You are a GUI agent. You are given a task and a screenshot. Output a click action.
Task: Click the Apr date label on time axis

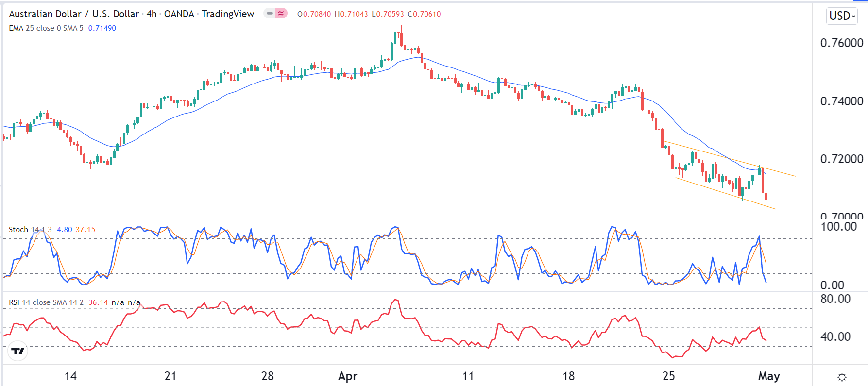click(348, 376)
